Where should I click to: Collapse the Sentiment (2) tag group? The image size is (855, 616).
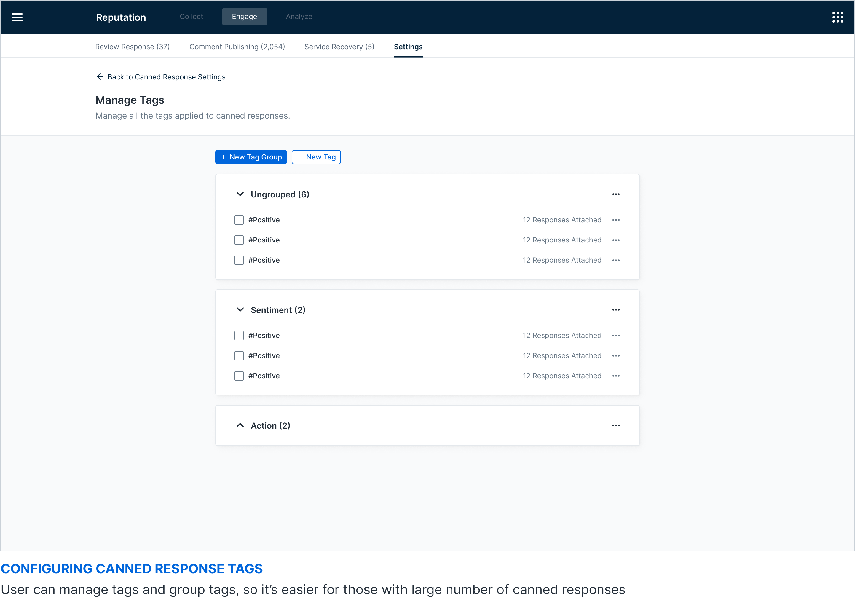tap(240, 310)
